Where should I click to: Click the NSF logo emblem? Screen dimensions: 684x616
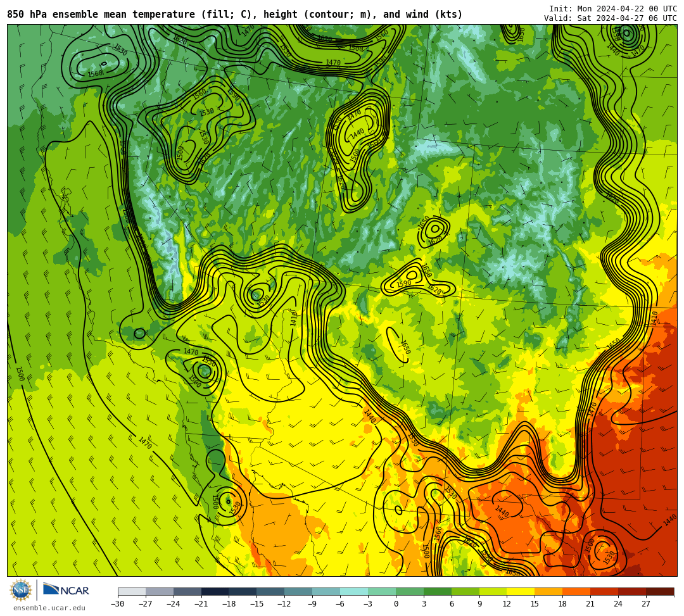(x=20, y=591)
